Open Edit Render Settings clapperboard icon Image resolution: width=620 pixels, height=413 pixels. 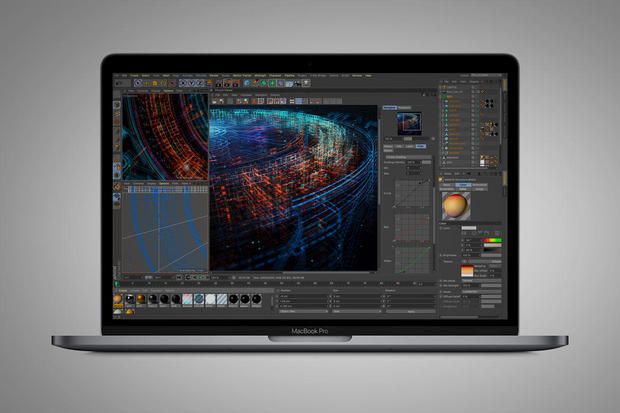pos(235,83)
